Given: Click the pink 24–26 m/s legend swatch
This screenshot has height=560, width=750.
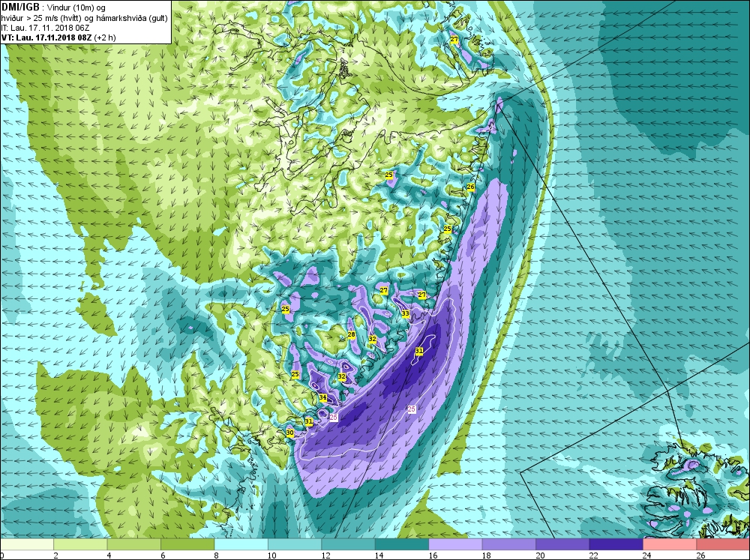Looking at the screenshot, I should pos(670,544).
